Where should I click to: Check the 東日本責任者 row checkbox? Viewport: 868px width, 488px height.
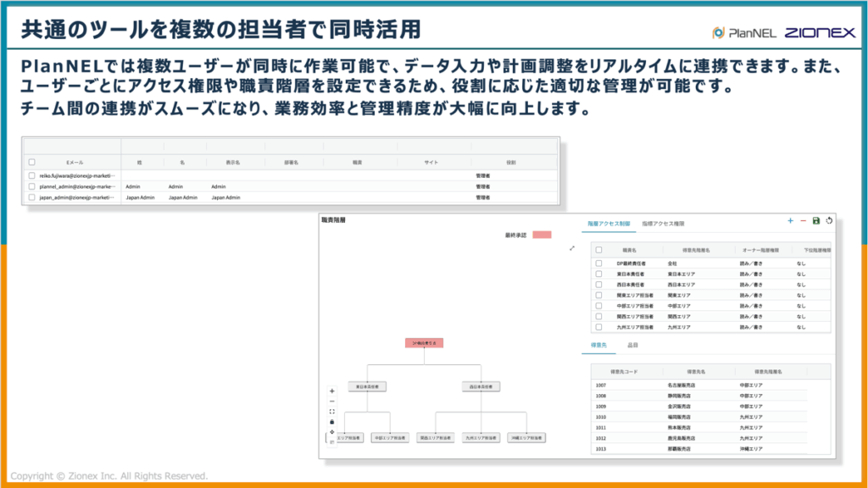coord(598,274)
